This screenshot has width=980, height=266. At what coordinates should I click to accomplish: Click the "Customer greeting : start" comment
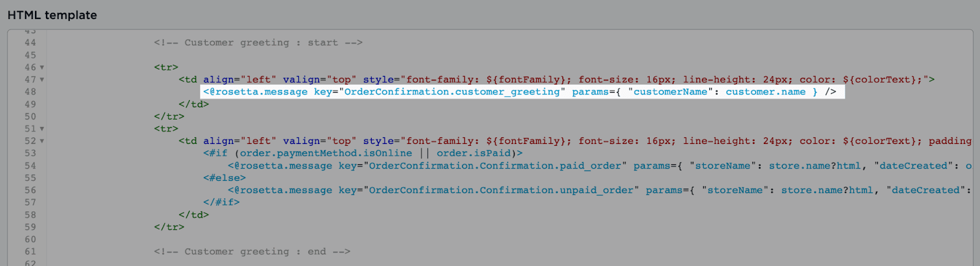pos(258,43)
